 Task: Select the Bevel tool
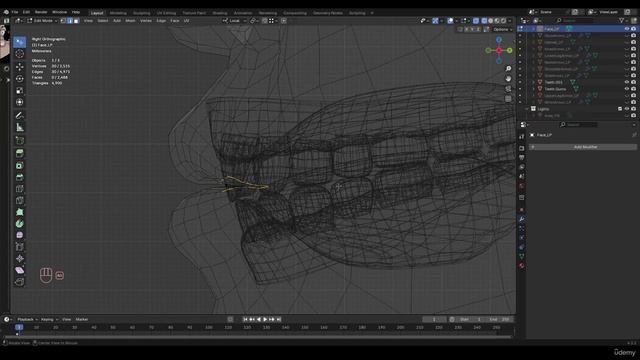click(x=20, y=177)
